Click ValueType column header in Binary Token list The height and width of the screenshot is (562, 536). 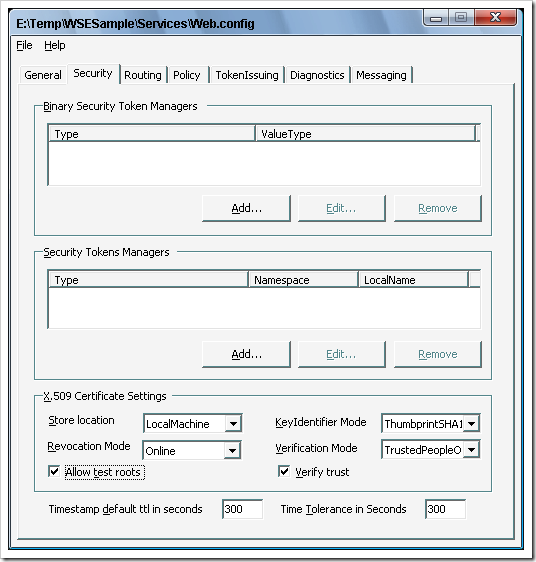coord(365,134)
